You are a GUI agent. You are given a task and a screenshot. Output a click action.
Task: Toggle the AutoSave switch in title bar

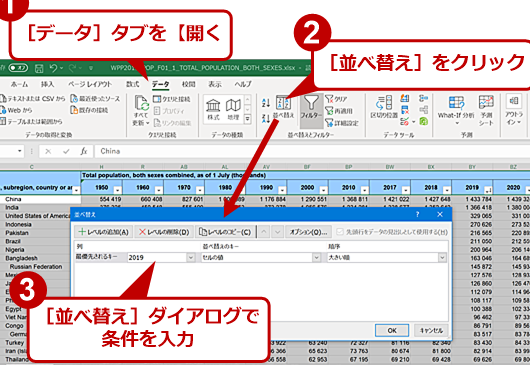click(x=18, y=68)
